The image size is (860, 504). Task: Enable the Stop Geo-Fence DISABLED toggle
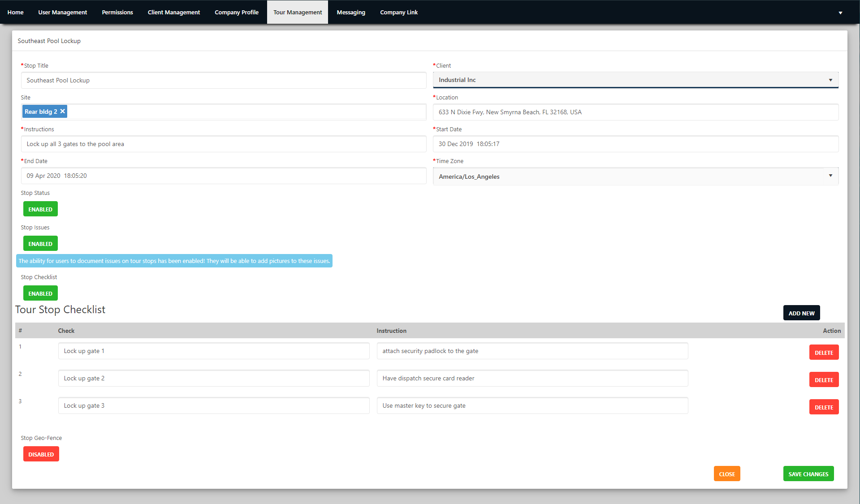tap(41, 454)
